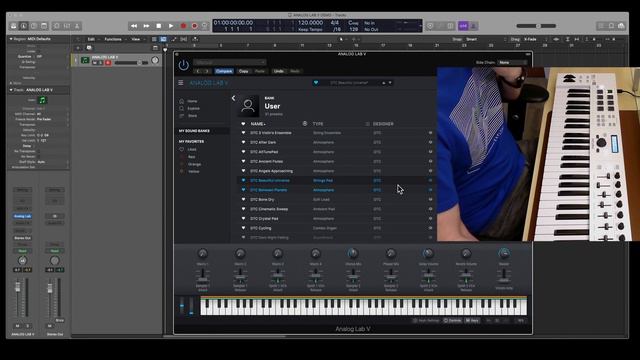The height and width of the screenshot is (360, 640).
Task: Click the Logic stop button
Action: [159, 26]
